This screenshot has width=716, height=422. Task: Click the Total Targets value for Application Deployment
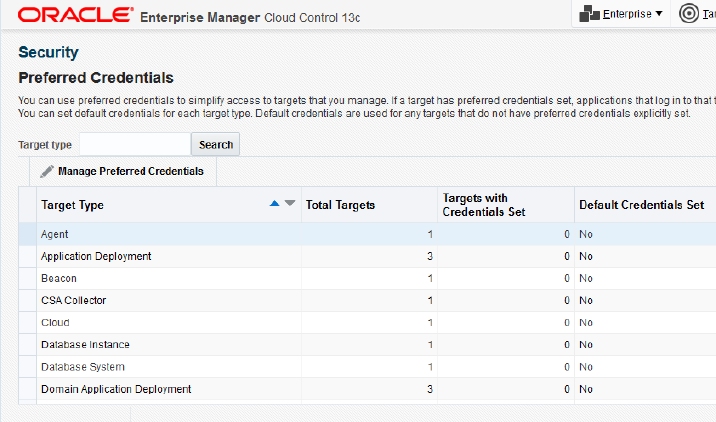point(430,256)
